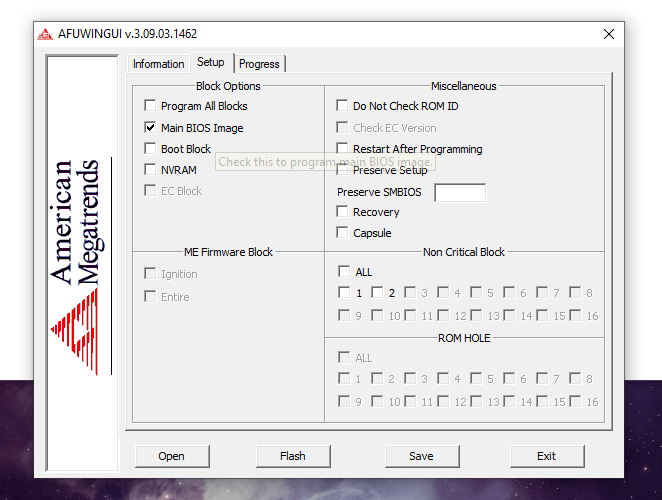662x500 pixels.
Task: Click the ROM HOLE group label
Action: coord(464,338)
